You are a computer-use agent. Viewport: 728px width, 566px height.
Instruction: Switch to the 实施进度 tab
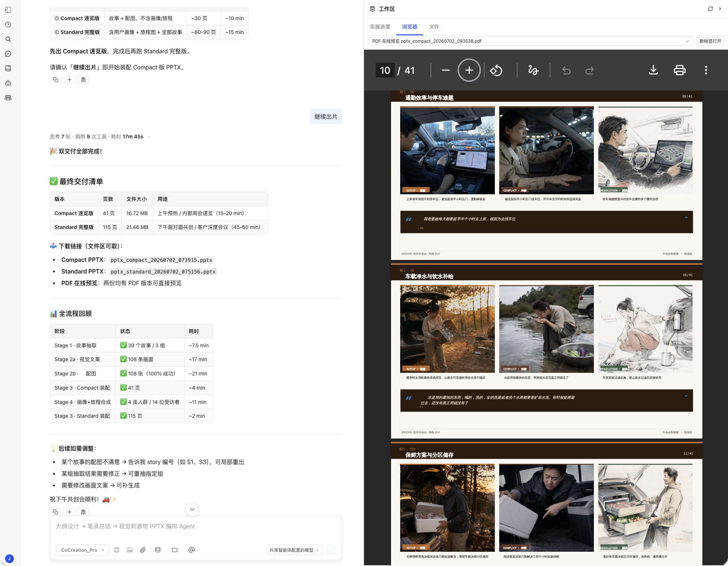(380, 27)
